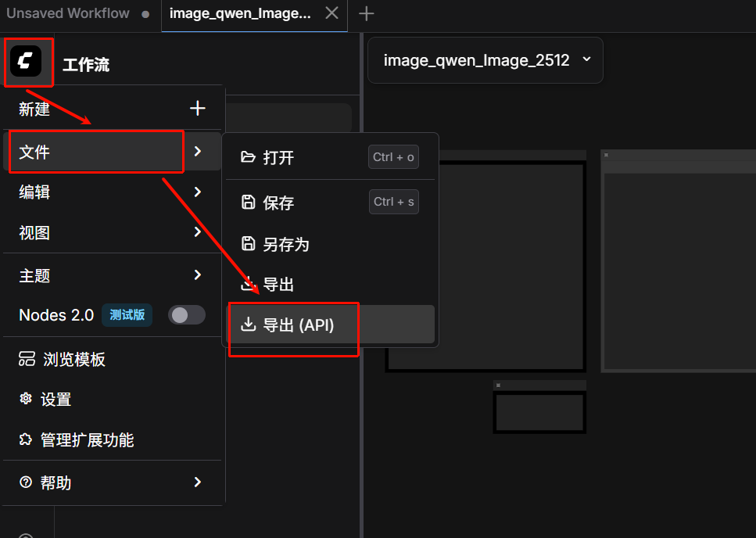Click the ComfyUI logo menu button
The height and width of the screenshot is (538, 756).
[26, 61]
